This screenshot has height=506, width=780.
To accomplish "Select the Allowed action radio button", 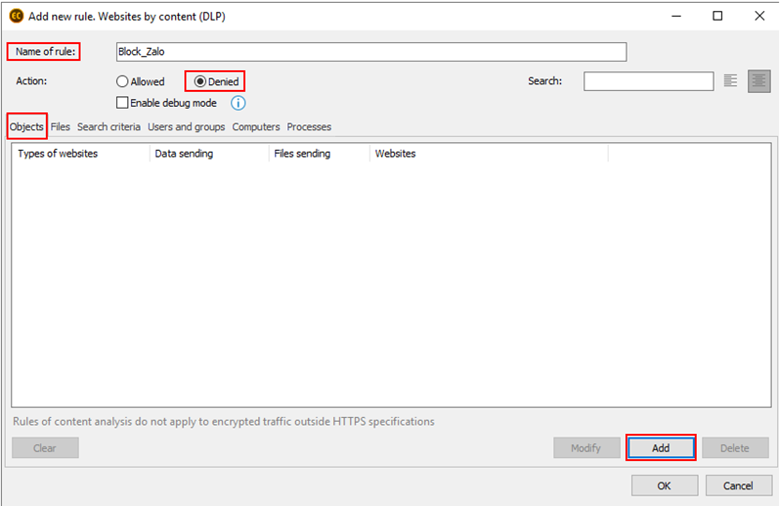I will (x=123, y=82).
